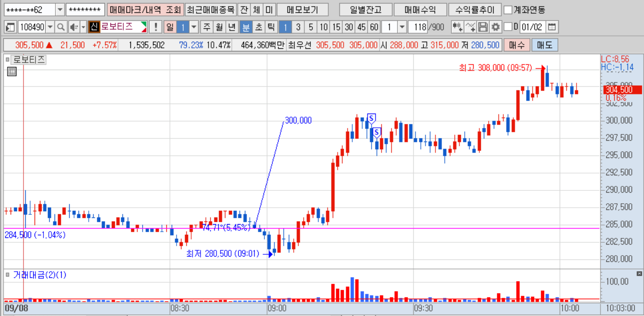Click the data grid icon below 로보티즈 label
The width and height of the screenshot is (644, 316).
click(x=12, y=71)
